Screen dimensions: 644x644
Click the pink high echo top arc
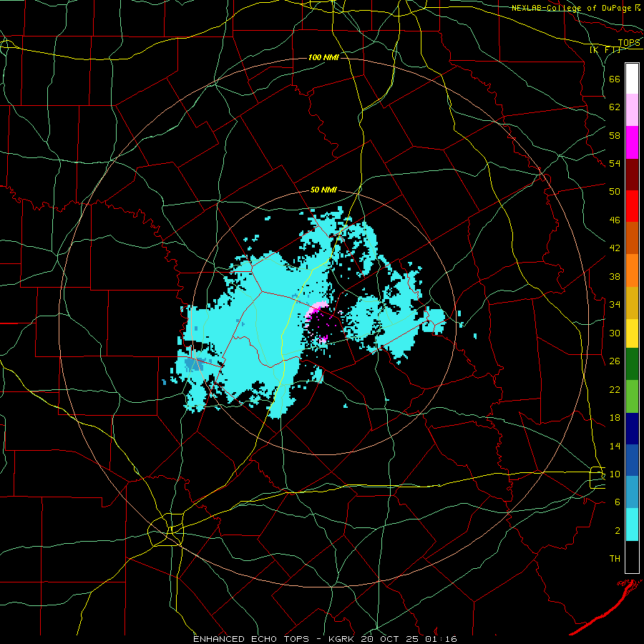(x=316, y=309)
